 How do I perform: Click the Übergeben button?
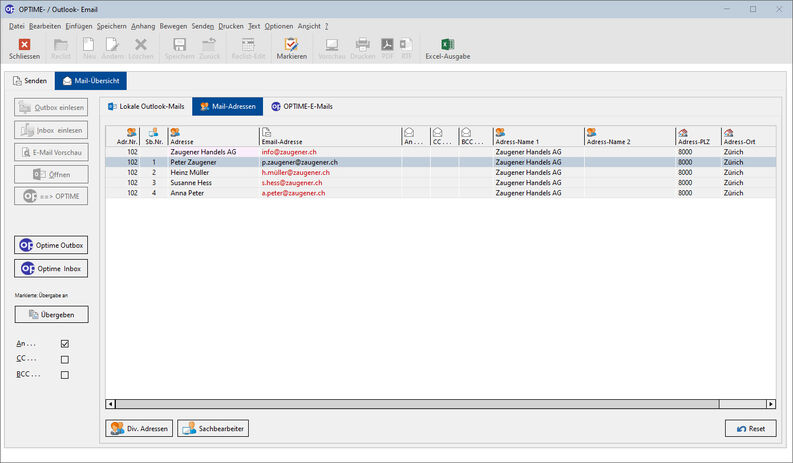pyautogui.click(x=51, y=314)
